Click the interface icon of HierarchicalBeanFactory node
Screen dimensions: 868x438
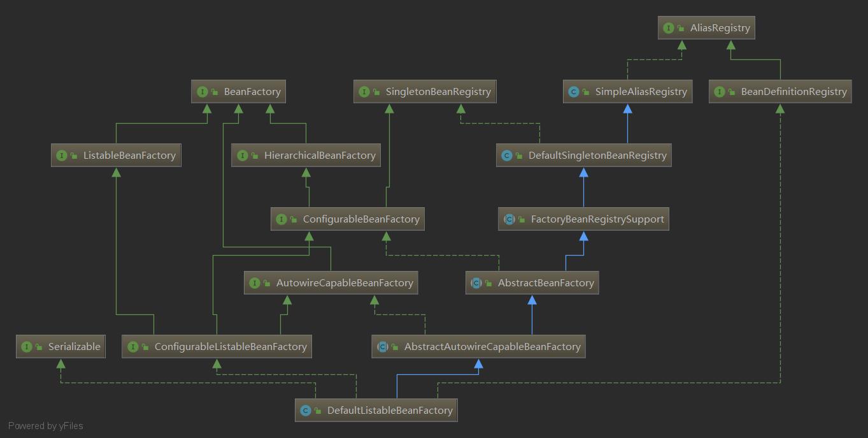[243, 156]
